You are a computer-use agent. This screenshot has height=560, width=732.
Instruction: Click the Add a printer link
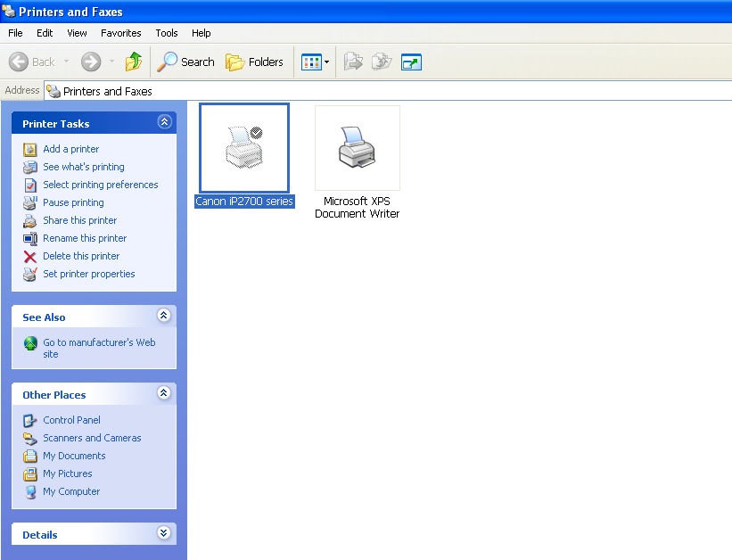click(x=71, y=149)
